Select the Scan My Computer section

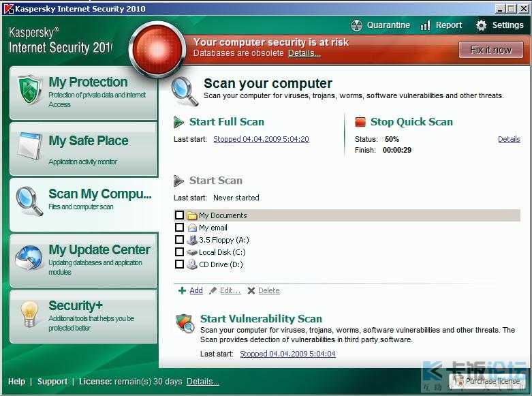coord(84,204)
